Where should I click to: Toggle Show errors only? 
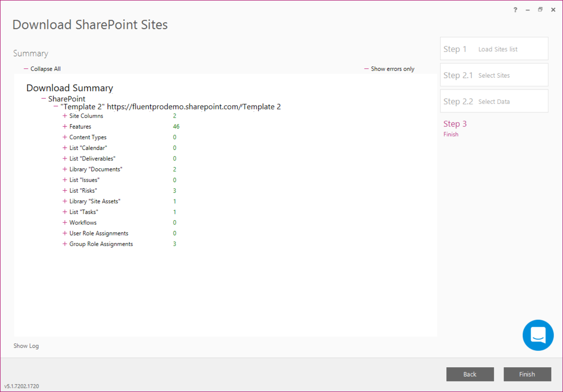(389, 69)
